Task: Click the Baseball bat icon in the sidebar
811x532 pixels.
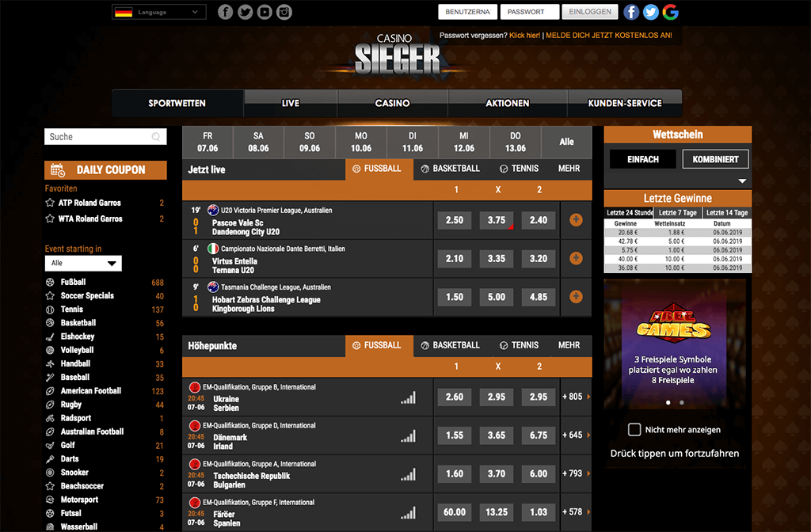Action: coord(50,378)
